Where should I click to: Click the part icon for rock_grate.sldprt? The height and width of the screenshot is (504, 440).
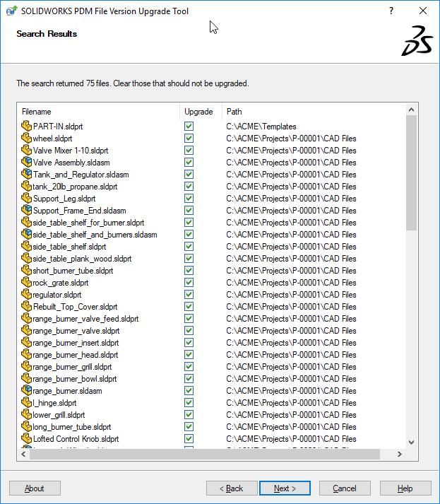[26, 282]
